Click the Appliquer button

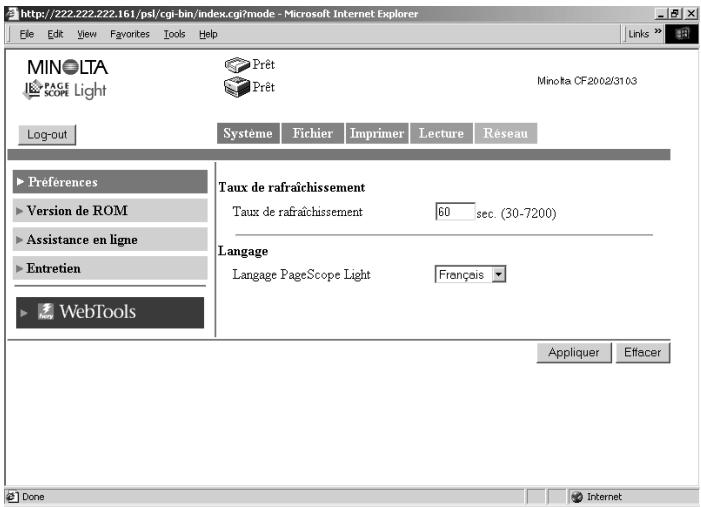pyautogui.click(x=574, y=353)
